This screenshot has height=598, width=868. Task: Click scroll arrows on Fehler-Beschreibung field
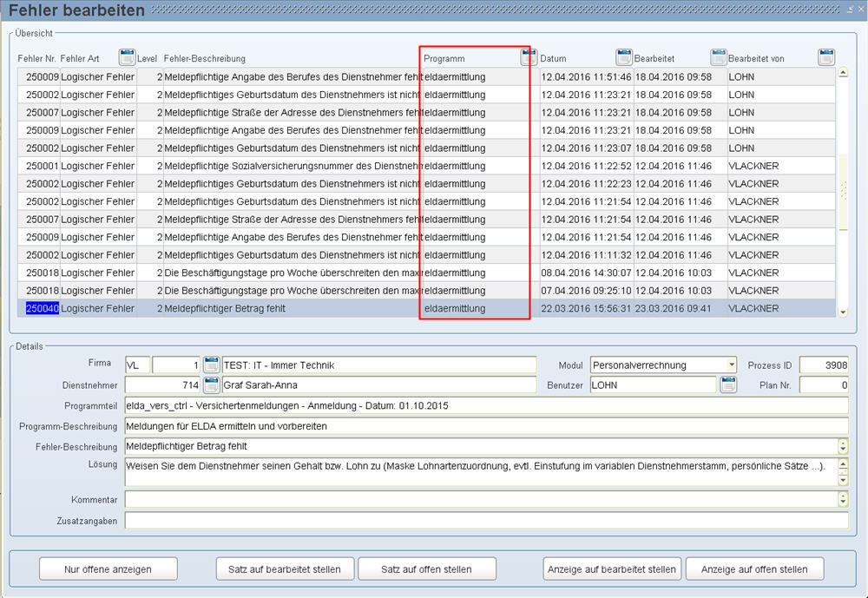842,446
